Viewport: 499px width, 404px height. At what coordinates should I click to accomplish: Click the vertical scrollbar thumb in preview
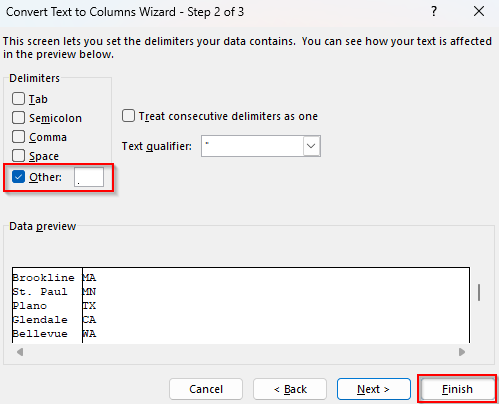pos(479,292)
